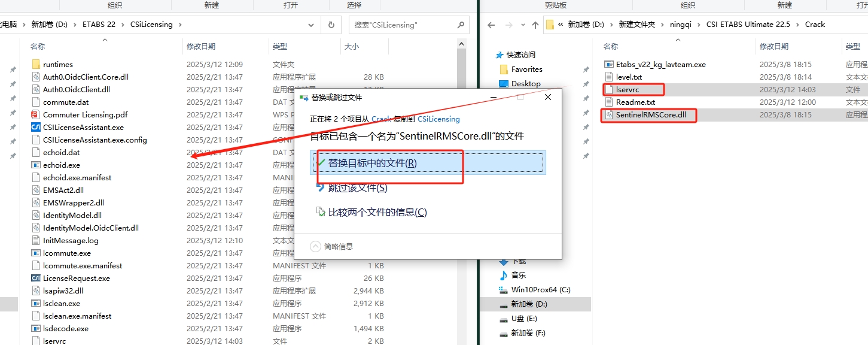This screenshot has width=868, height=345.
Task: Collapse details with the 简略信息 chevron
Action: click(x=316, y=246)
